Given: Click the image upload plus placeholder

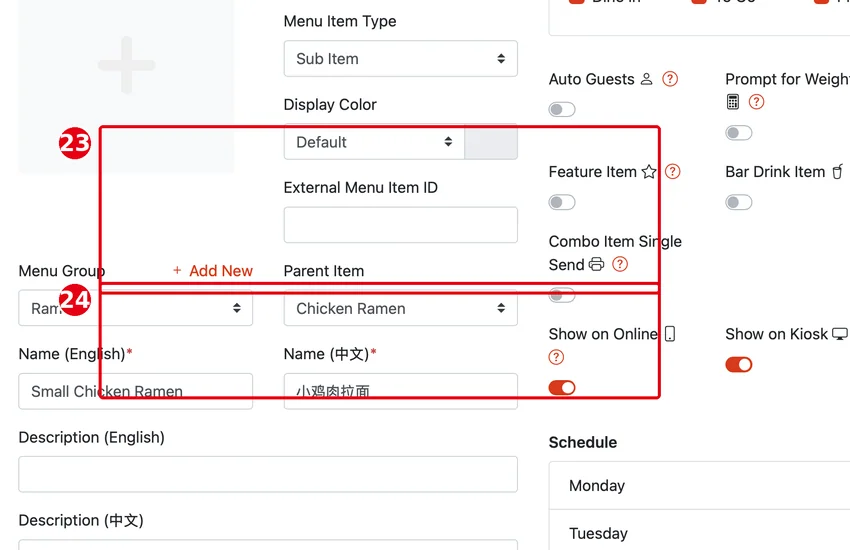Looking at the screenshot, I should (126, 65).
